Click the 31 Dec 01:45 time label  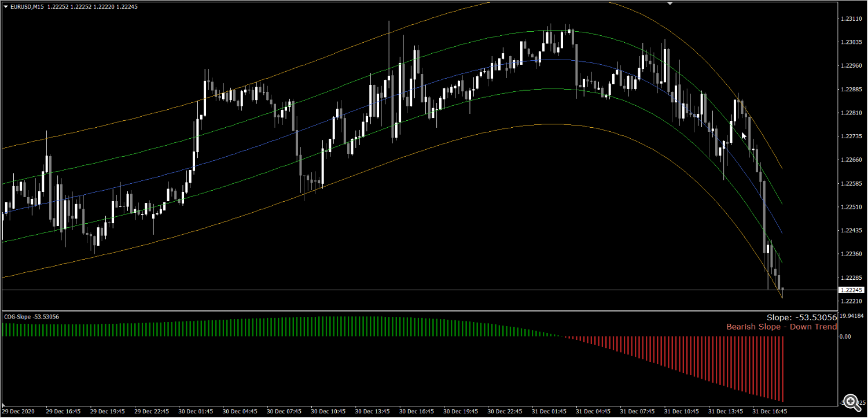549,412
